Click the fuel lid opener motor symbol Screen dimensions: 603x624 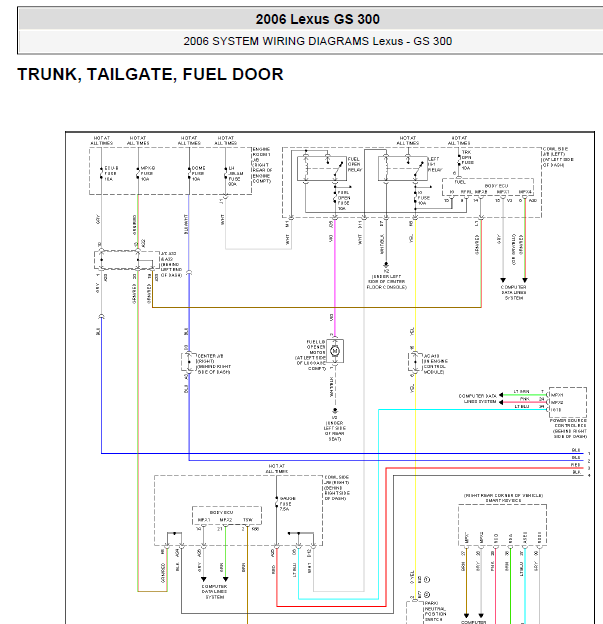(335, 351)
